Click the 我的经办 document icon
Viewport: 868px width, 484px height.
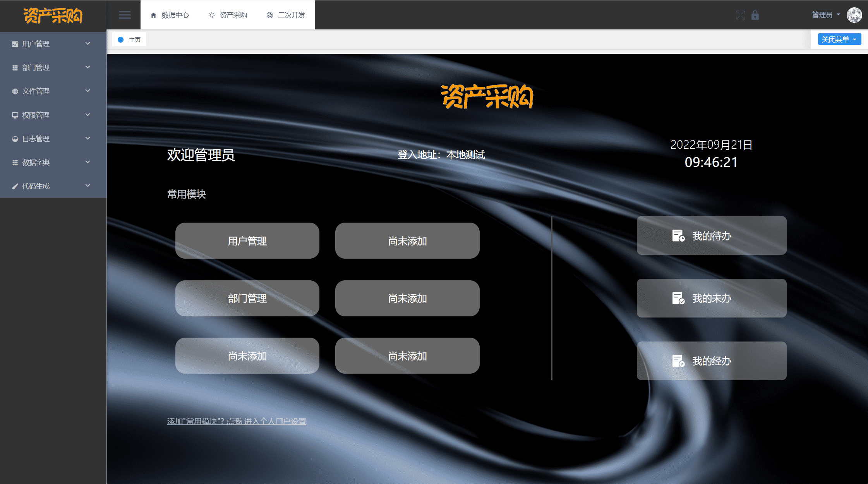678,361
